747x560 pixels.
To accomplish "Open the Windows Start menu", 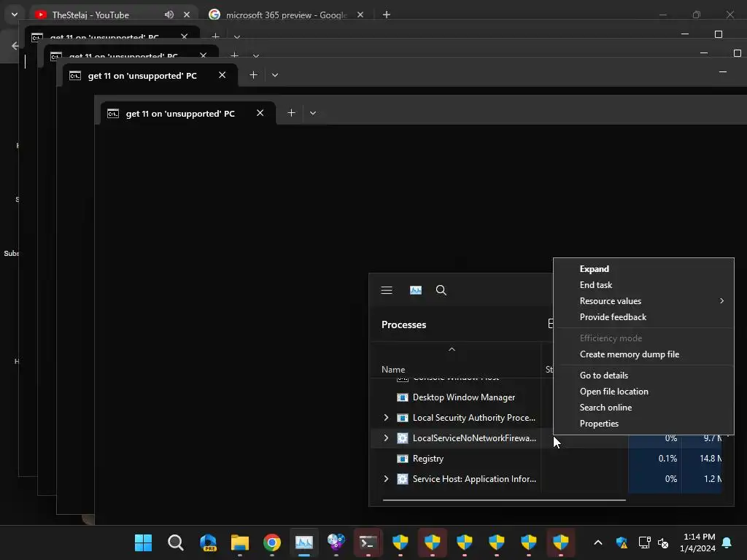I will 144,542.
